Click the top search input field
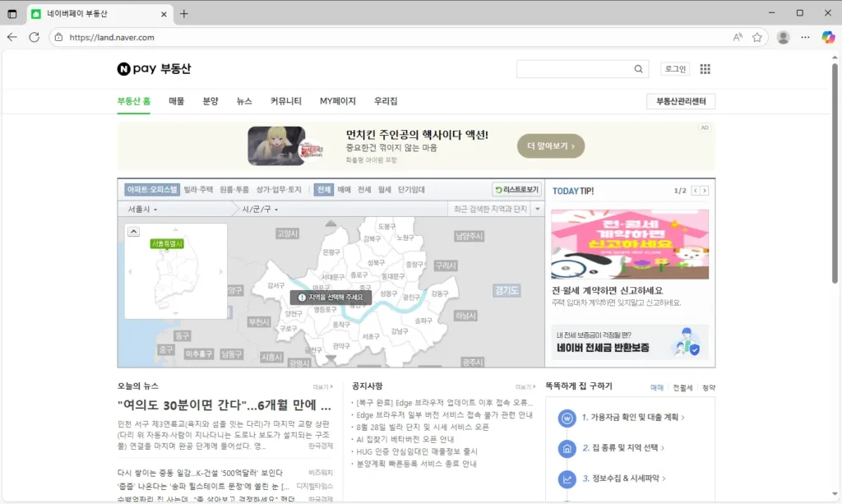 tap(567, 69)
